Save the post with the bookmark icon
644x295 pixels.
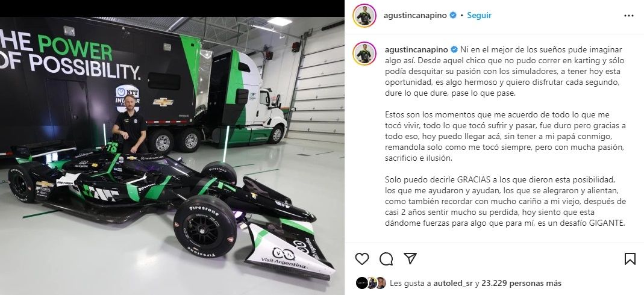630,258
